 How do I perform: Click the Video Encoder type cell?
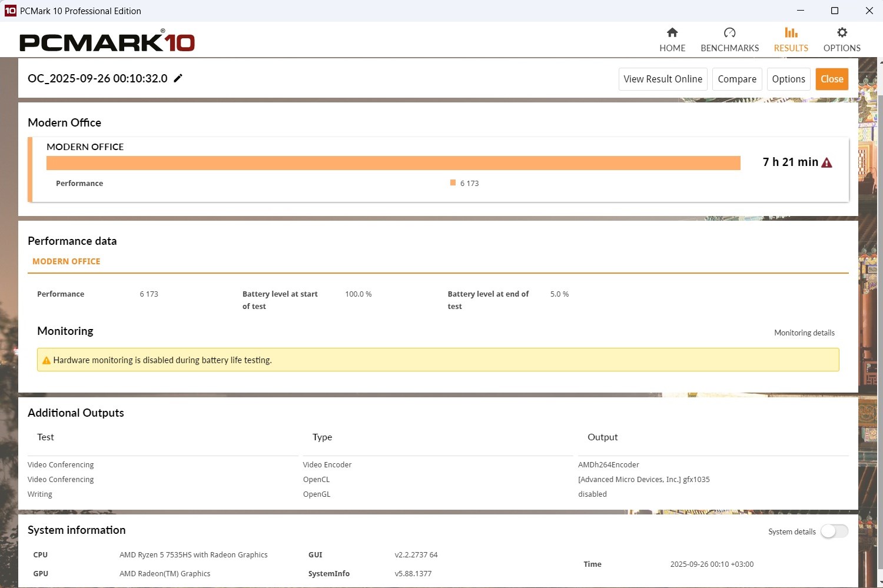pos(327,464)
